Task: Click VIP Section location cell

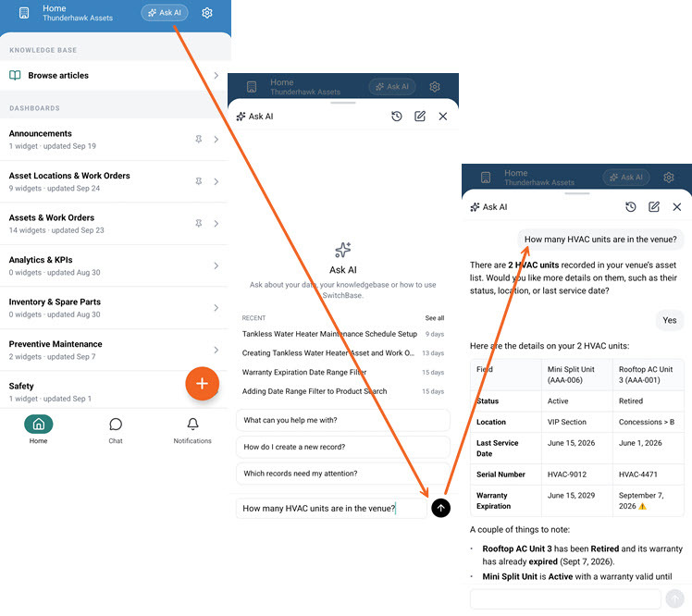Action: pyautogui.click(x=576, y=422)
